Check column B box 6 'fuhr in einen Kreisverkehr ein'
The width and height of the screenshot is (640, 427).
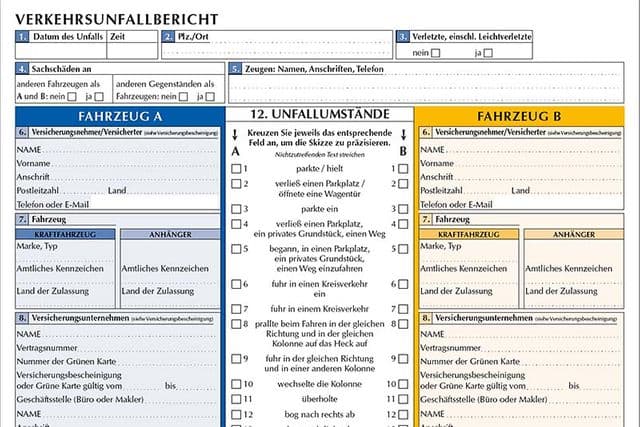[403, 284]
